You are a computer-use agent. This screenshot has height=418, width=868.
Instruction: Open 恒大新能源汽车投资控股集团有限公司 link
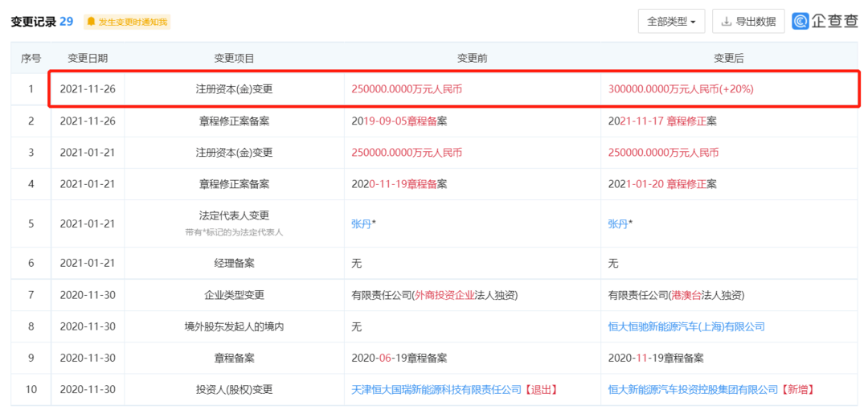pyautogui.click(x=694, y=390)
